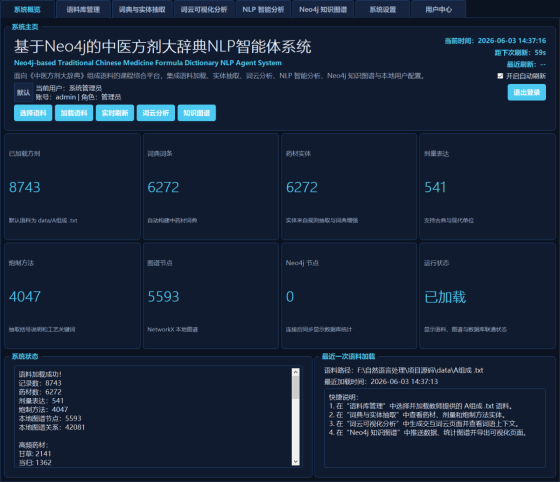
Task: Open the 语料库管理 tab
Action: coord(83,9)
